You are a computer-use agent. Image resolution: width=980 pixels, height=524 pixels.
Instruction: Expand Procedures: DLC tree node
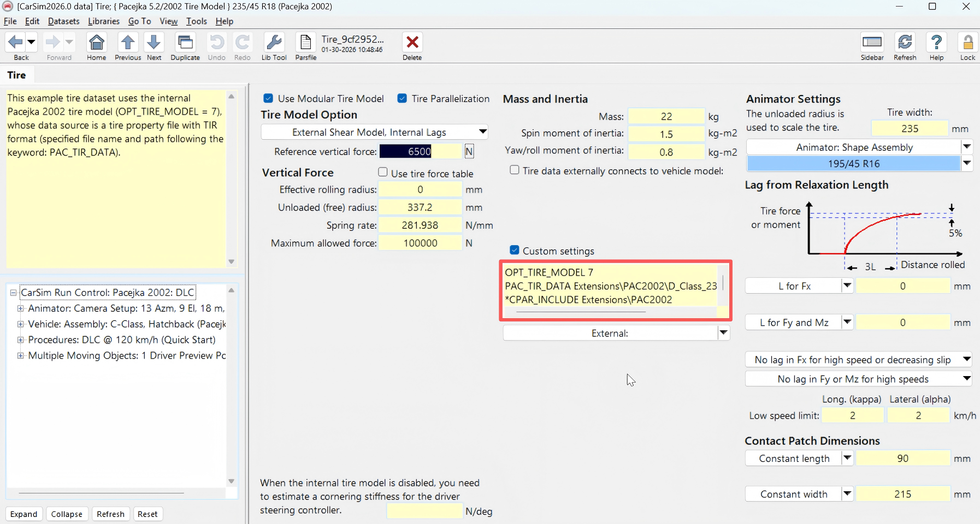click(21, 340)
